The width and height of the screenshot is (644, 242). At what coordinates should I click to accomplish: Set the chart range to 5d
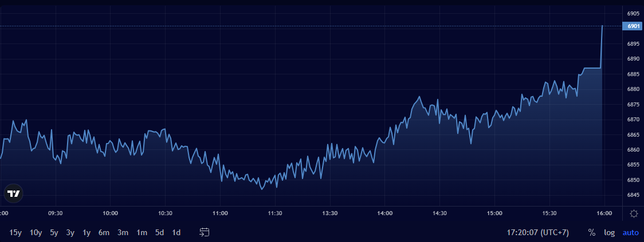click(x=159, y=233)
